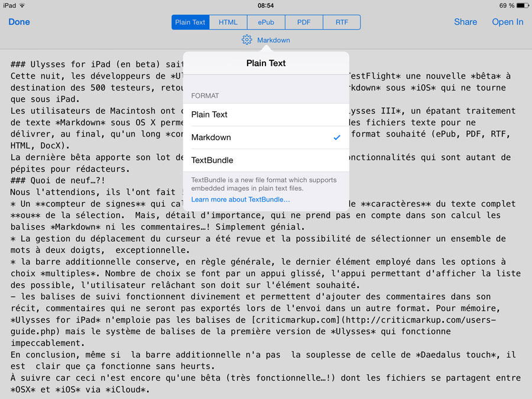Switch to the RTF export tab

tap(342, 22)
